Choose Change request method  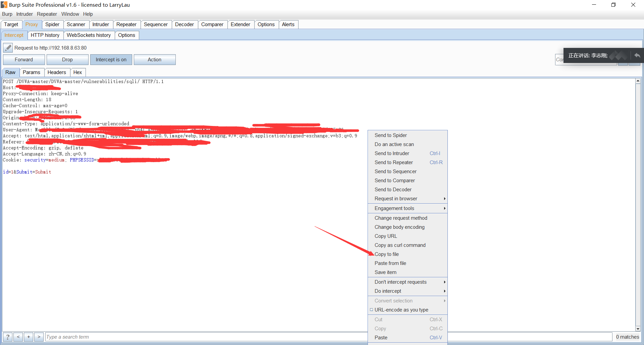coord(408,218)
